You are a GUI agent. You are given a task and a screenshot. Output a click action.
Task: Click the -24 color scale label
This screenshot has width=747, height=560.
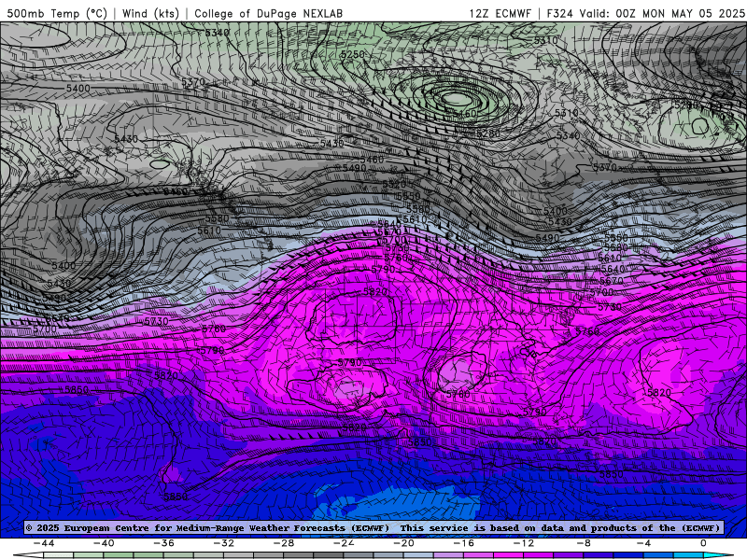click(344, 543)
